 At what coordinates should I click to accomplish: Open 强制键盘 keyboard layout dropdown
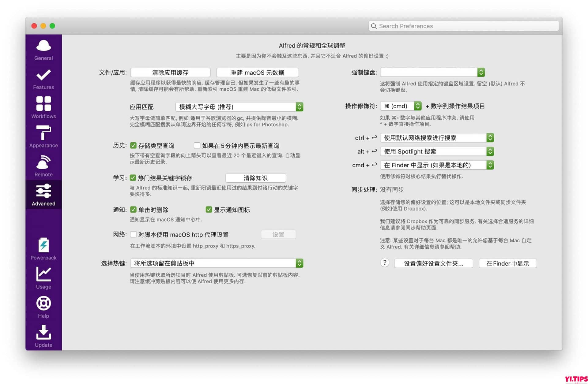pyautogui.click(x=432, y=72)
